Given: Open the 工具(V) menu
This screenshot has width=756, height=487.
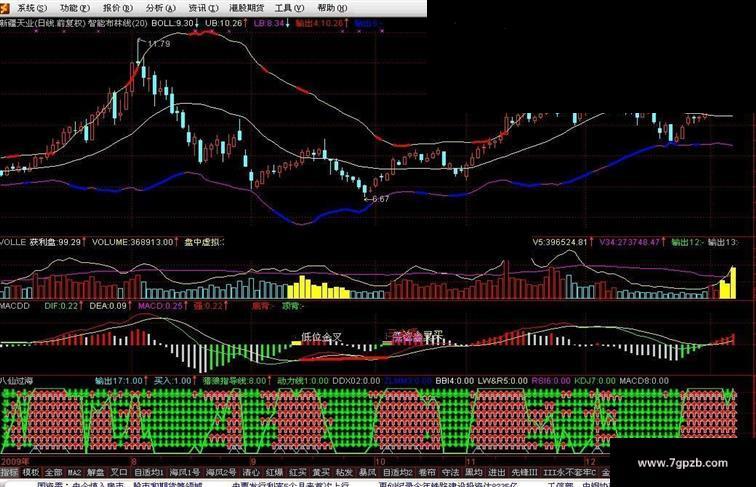Looking at the screenshot, I should click(x=289, y=8).
